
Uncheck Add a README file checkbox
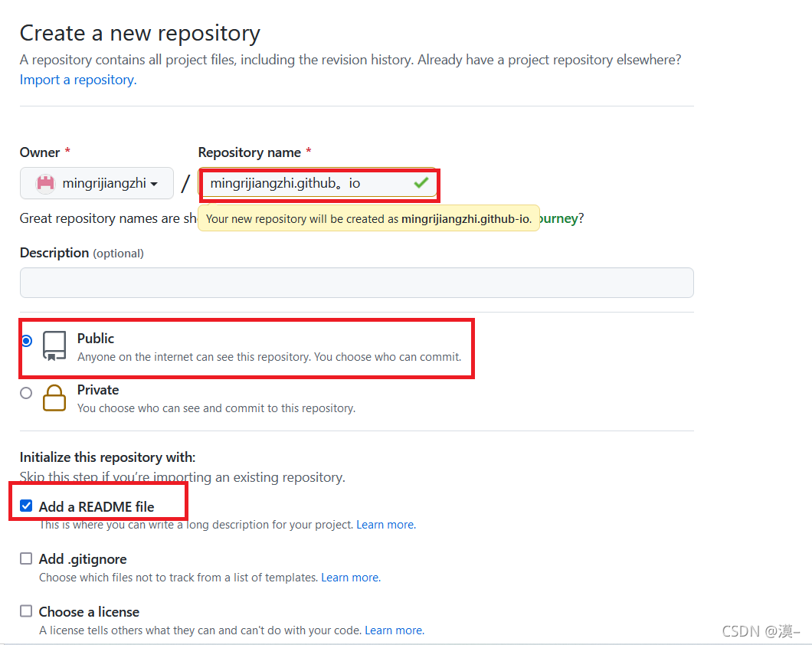(x=26, y=506)
